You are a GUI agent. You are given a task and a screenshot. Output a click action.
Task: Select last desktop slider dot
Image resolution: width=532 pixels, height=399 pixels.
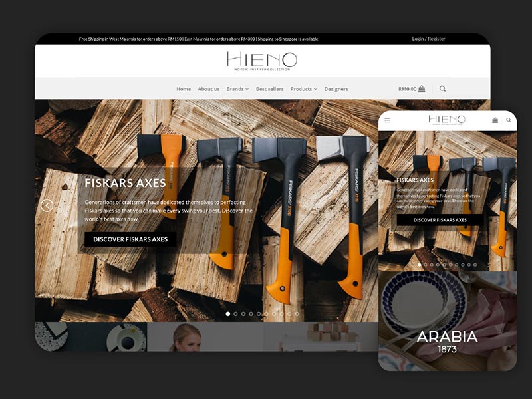297,314
